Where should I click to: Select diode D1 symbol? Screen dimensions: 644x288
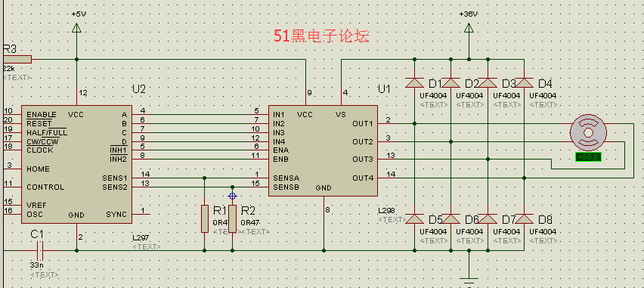click(x=414, y=82)
